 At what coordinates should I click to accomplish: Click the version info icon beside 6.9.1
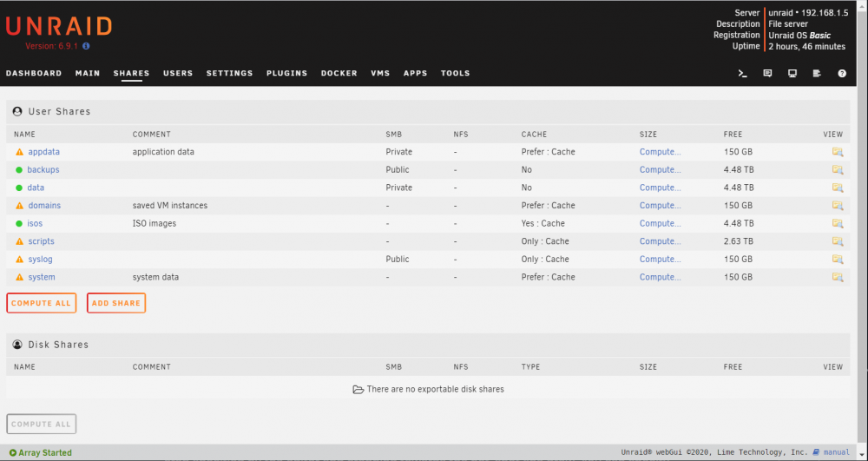pyautogui.click(x=86, y=47)
